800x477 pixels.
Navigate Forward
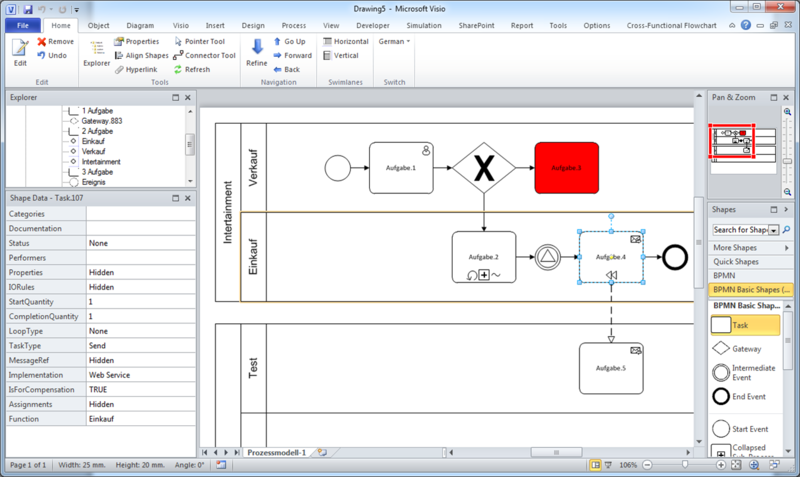point(293,55)
